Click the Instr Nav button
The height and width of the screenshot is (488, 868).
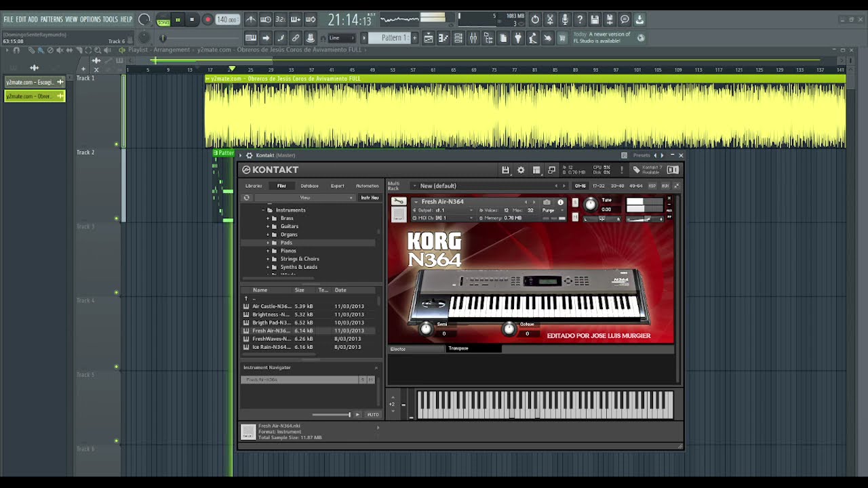click(370, 197)
